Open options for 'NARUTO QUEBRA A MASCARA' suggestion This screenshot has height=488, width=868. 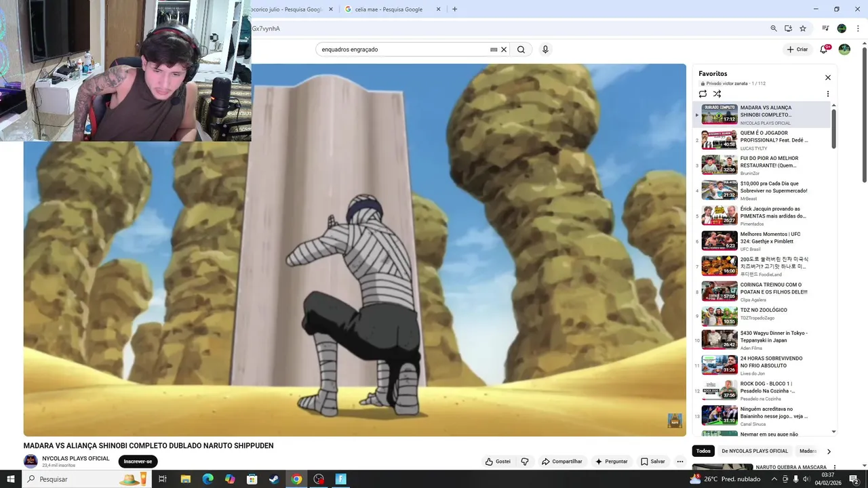834,468
